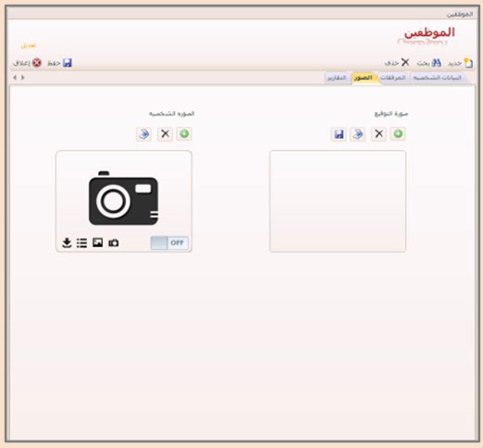
Task: Add a personal photo with green plus
Action: click(184, 134)
